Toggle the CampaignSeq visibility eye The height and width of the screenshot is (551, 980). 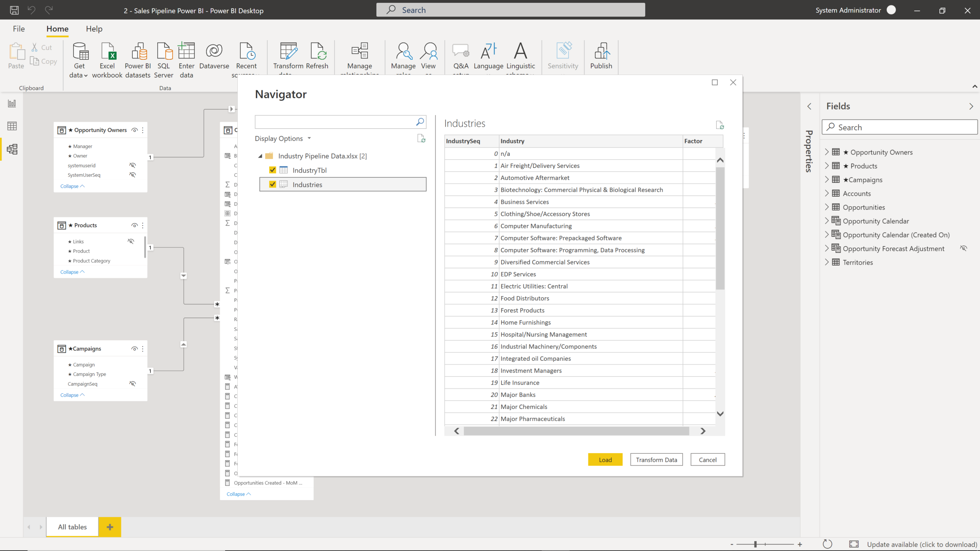pyautogui.click(x=133, y=383)
